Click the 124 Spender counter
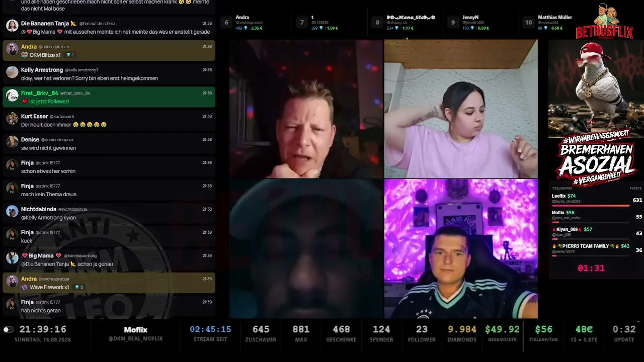This screenshot has width=644, height=362. [x=381, y=329]
